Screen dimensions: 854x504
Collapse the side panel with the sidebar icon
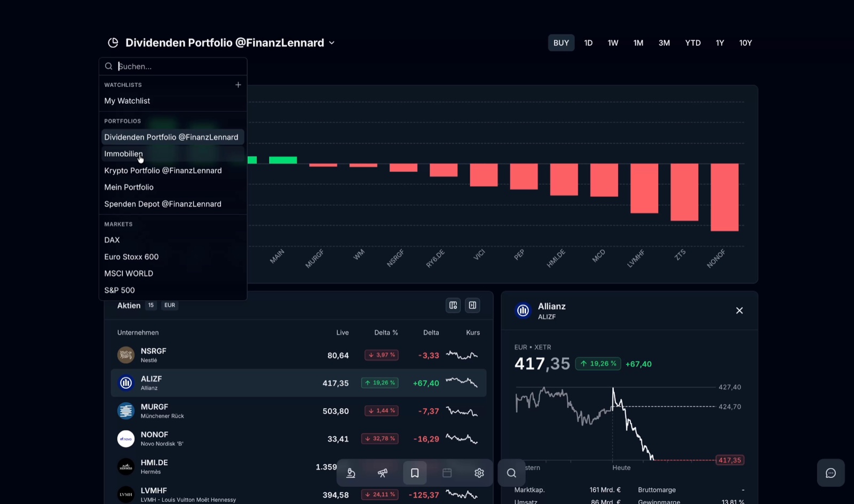pos(472,305)
